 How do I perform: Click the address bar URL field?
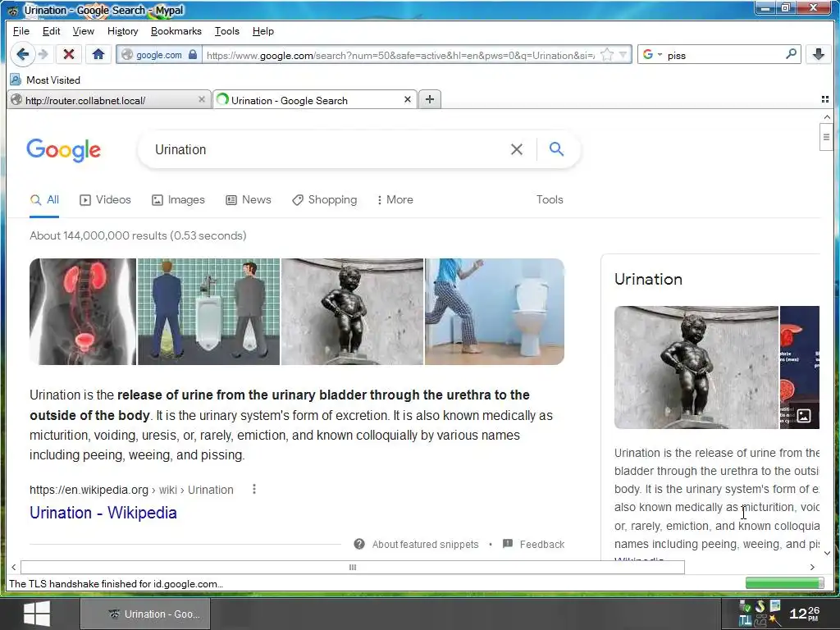point(399,55)
